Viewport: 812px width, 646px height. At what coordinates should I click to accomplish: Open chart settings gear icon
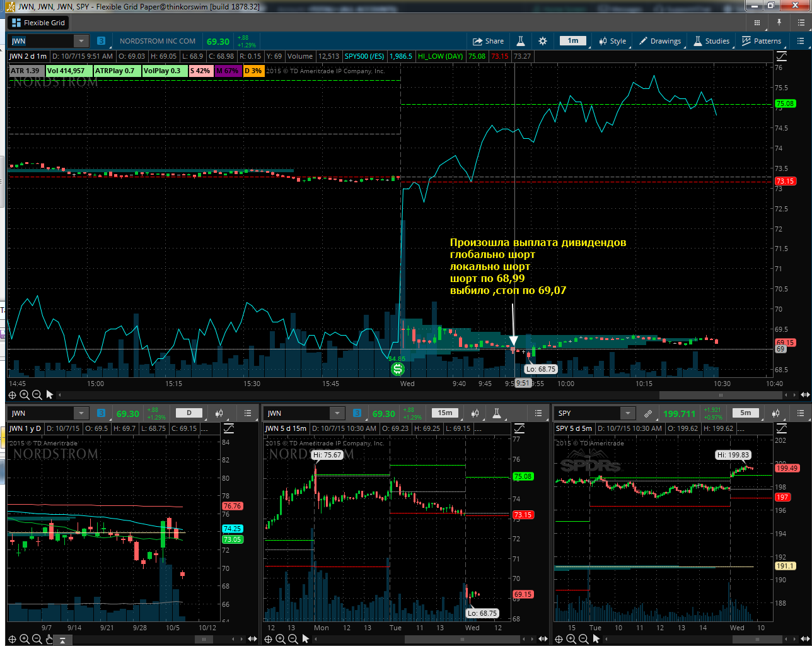pos(543,41)
